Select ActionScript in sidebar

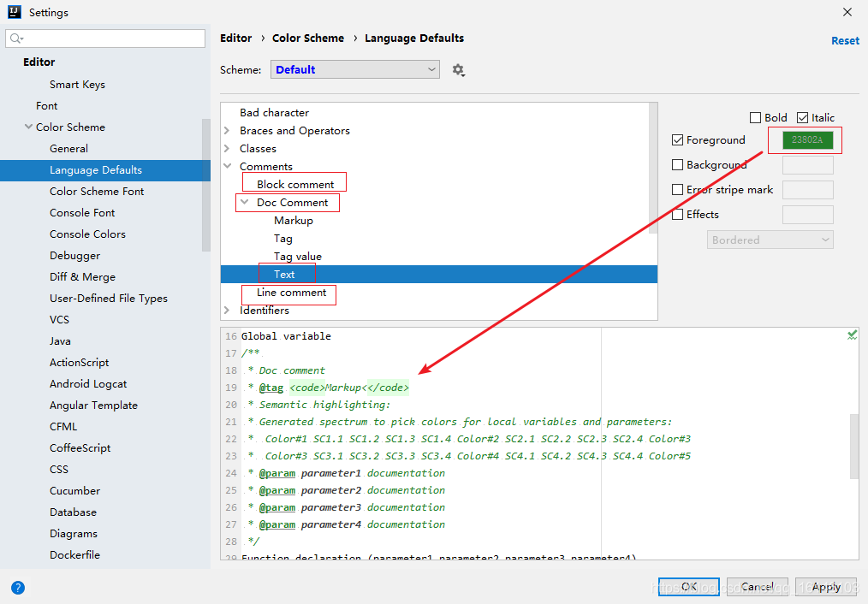point(79,362)
